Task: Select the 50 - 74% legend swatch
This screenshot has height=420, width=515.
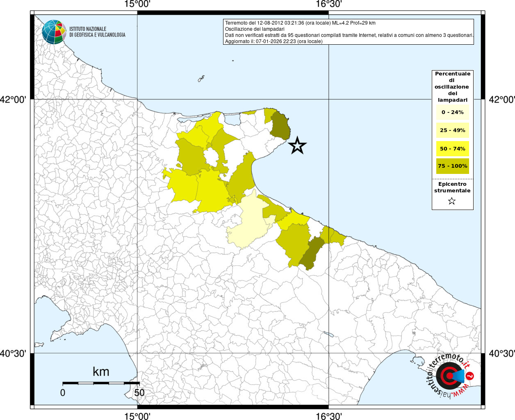Action: (453, 148)
